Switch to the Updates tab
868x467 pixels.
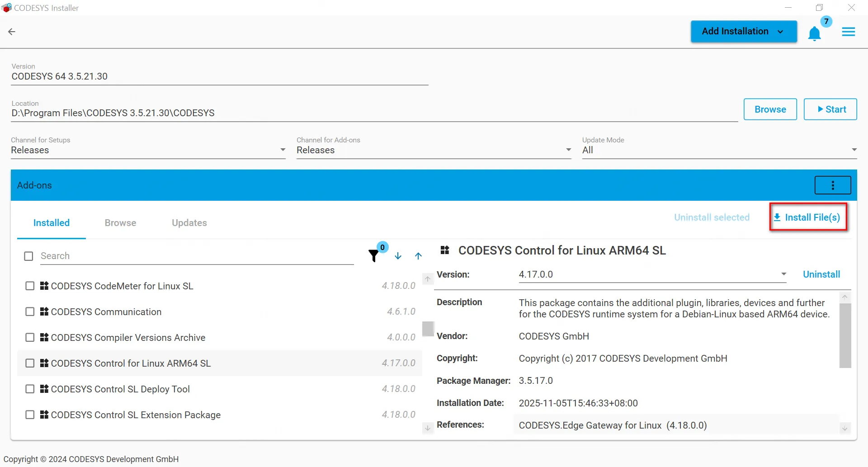pyautogui.click(x=189, y=223)
